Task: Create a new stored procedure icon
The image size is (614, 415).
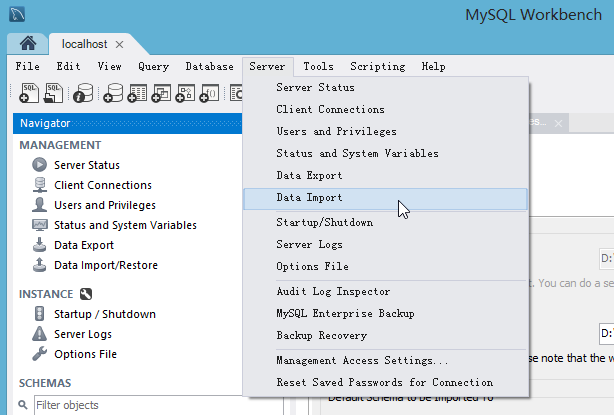Action: point(185,93)
